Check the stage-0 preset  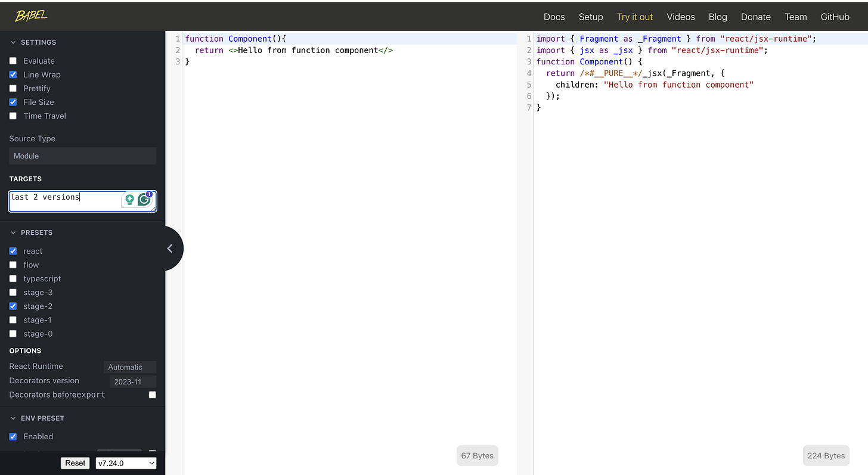click(13, 334)
